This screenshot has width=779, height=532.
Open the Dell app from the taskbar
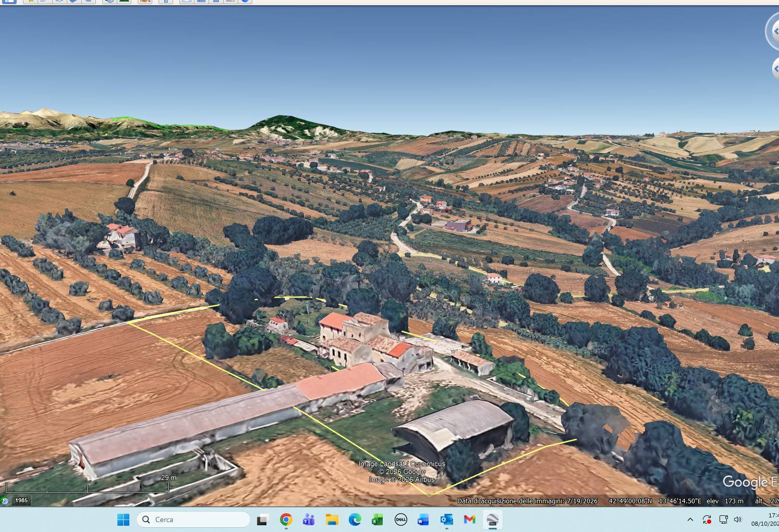[400, 519]
